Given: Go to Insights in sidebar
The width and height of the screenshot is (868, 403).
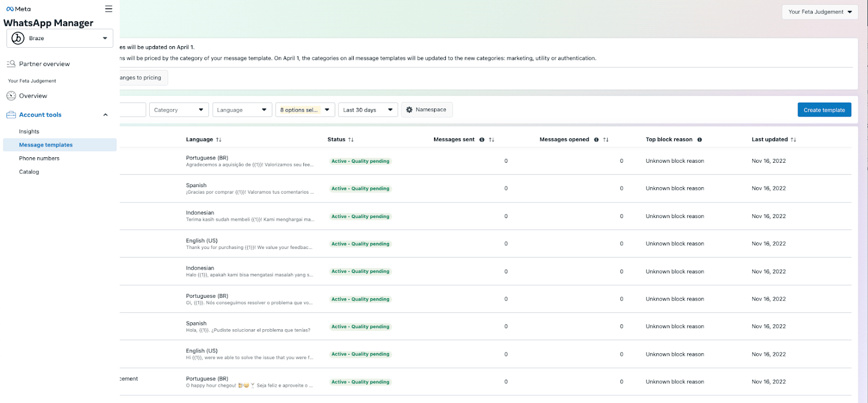Looking at the screenshot, I should click(x=29, y=131).
